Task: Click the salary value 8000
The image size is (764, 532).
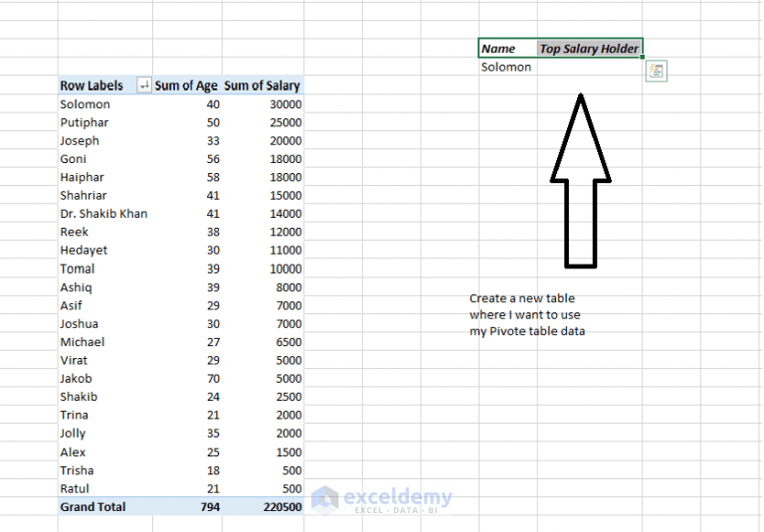Action: [x=288, y=287]
